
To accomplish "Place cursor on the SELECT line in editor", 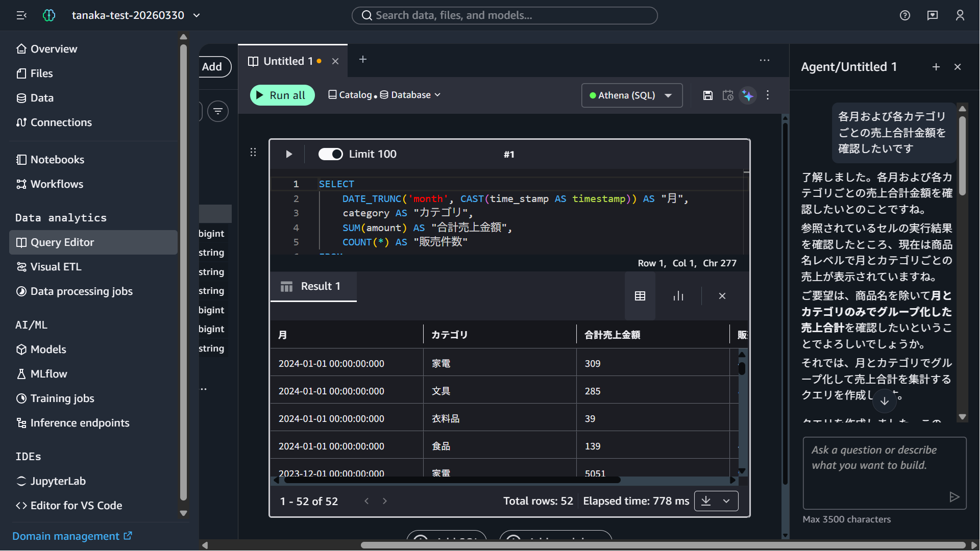I will (531, 184).
